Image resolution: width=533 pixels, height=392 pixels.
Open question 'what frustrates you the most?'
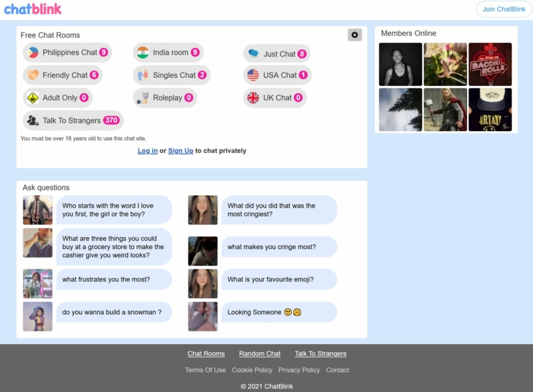pyautogui.click(x=114, y=280)
